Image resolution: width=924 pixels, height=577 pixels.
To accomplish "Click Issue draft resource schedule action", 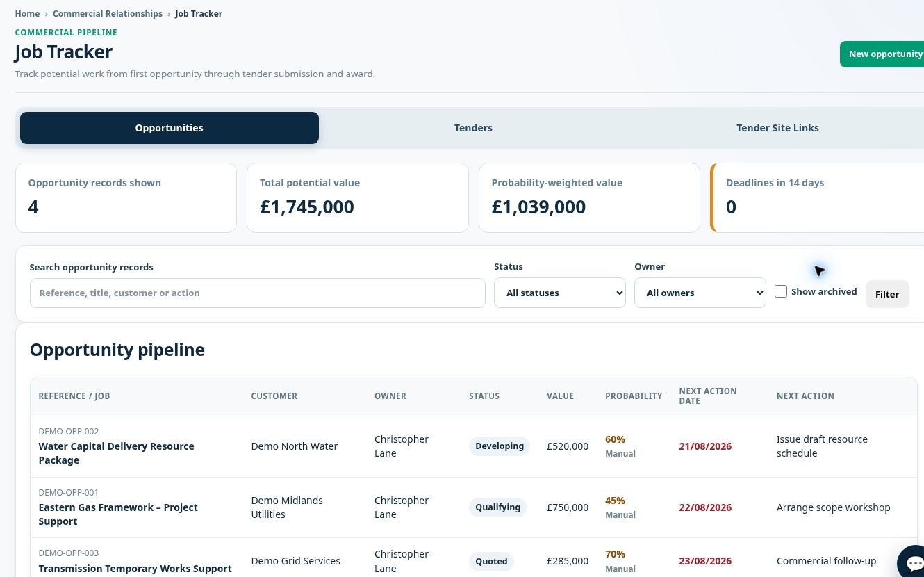I will (822, 446).
